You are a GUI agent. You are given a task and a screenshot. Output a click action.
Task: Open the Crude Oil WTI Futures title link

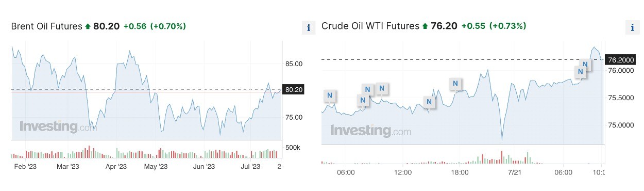(370, 26)
